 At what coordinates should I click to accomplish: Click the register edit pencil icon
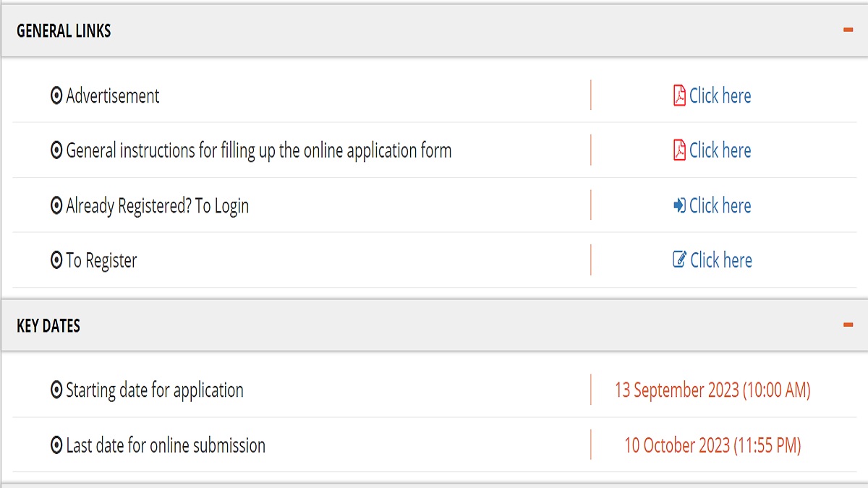[679, 260]
